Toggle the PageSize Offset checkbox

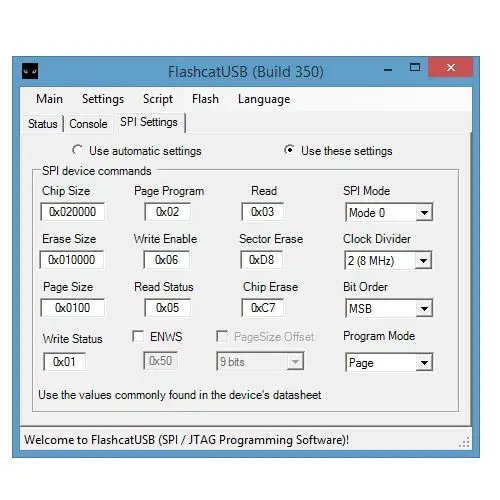click(x=222, y=336)
